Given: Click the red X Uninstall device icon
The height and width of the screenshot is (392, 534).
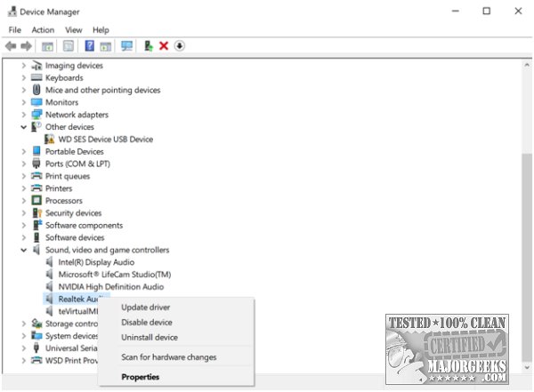Looking at the screenshot, I should coord(164,45).
